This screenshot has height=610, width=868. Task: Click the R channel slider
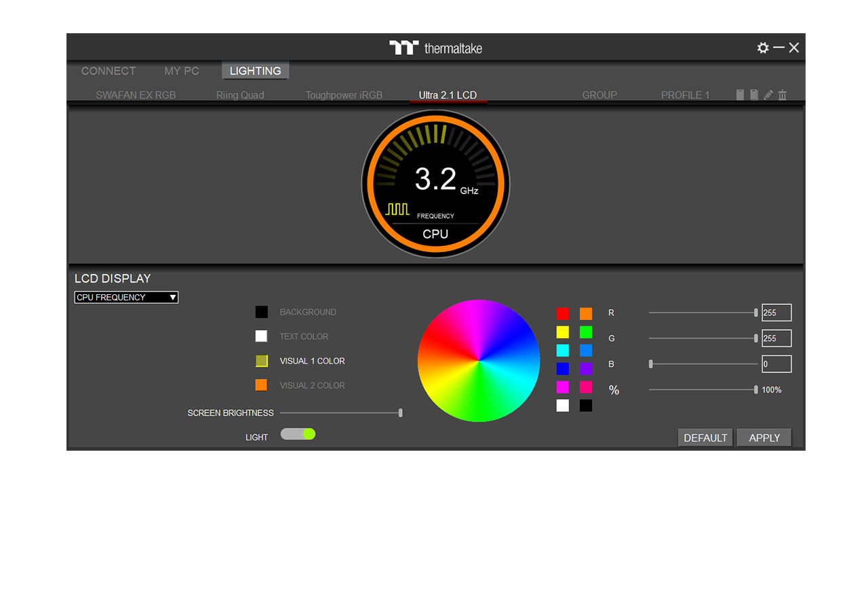tap(703, 312)
